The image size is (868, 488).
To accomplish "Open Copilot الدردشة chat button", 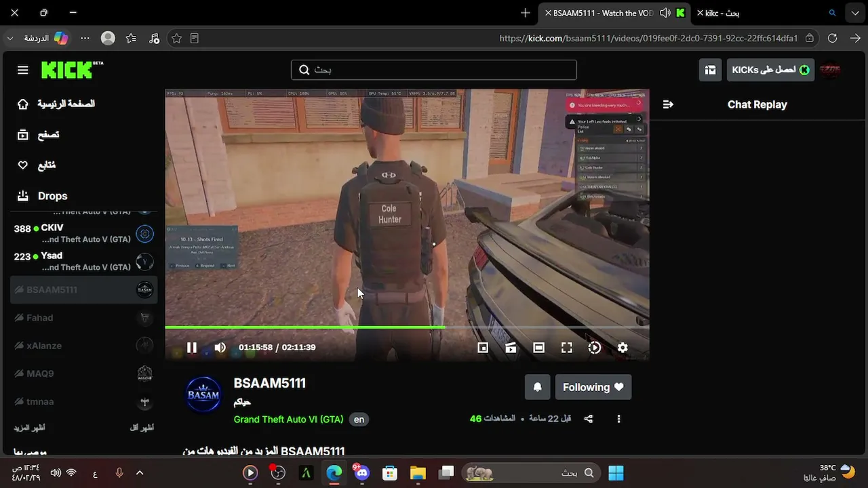I will tap(46, 39).
